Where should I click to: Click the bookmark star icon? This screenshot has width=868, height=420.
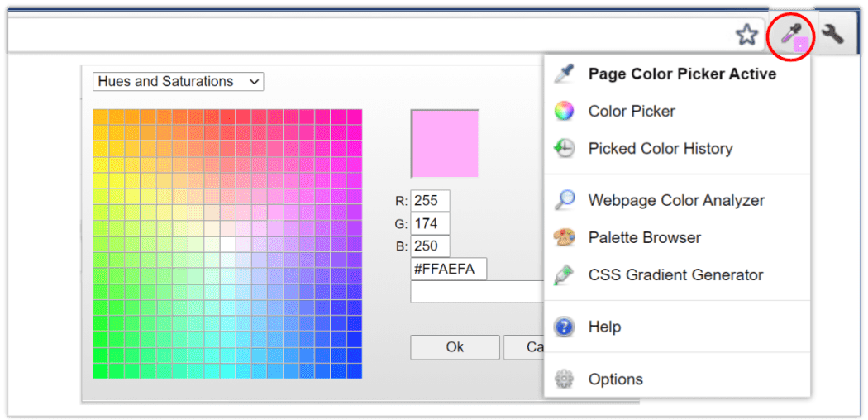point(746,35)
